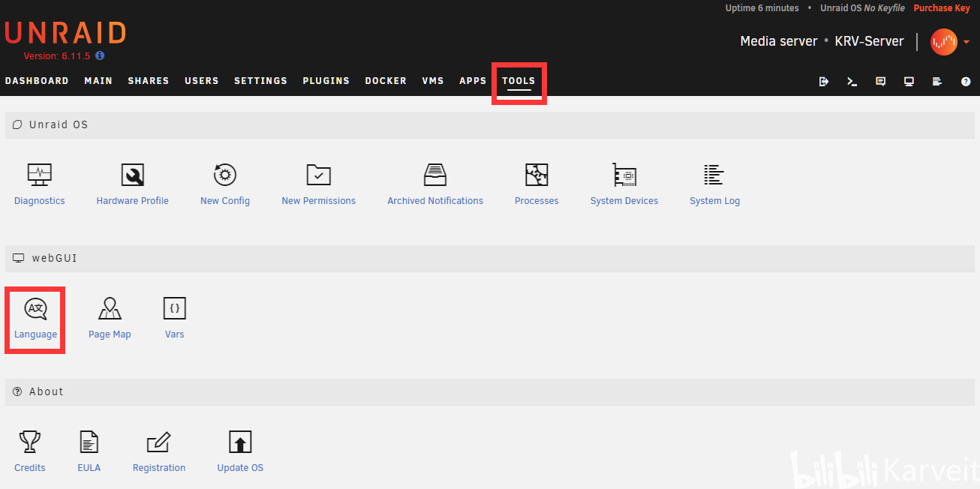The image size is (980, 489).
Task: Click the help question mark icon
Action: click(x=966, y=82)
